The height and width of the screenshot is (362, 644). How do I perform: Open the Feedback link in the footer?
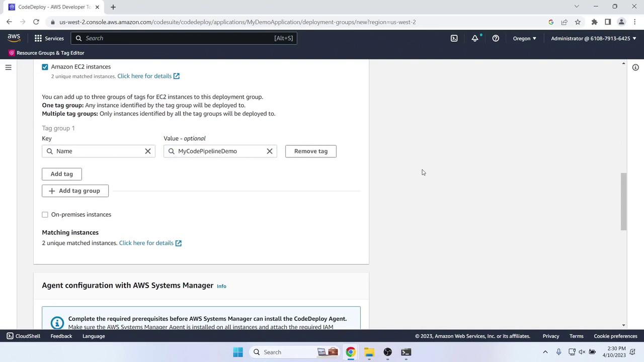tap(61, 336)
